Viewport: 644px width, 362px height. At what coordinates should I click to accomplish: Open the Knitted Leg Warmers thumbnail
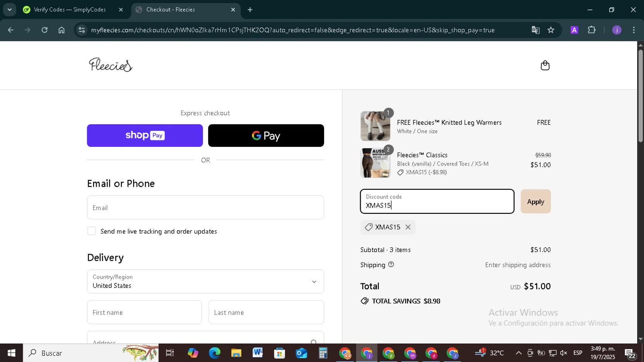click(375, 126)
